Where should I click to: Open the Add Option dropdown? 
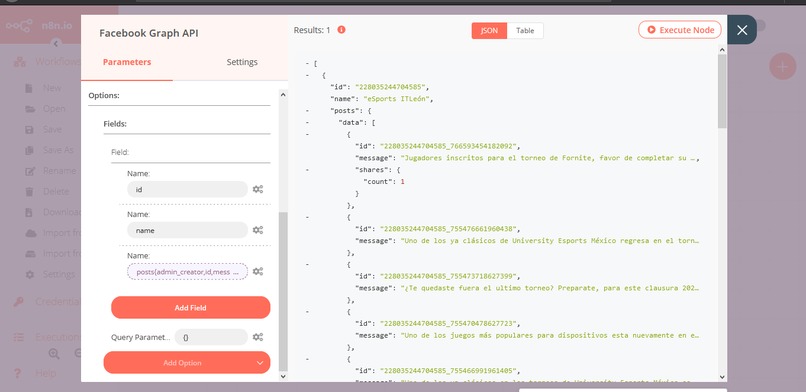click(x=187, y=363)
